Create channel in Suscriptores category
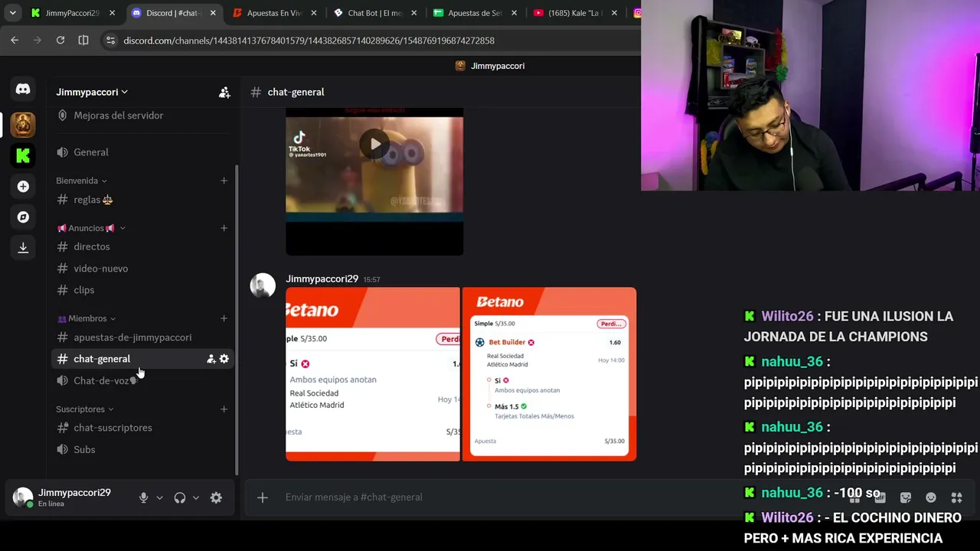This screenshot has height=551, width=980. click(224, 409)
